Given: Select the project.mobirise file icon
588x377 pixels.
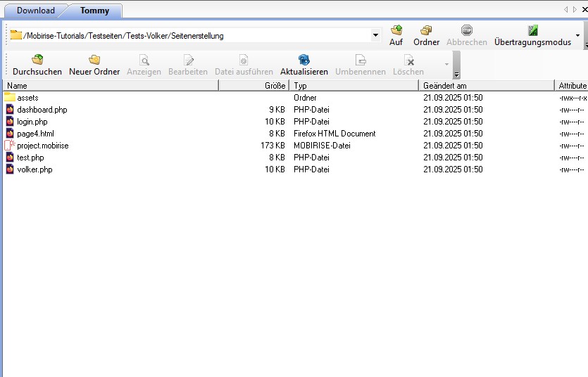Looking at the screenshot, I should point(10,146).
